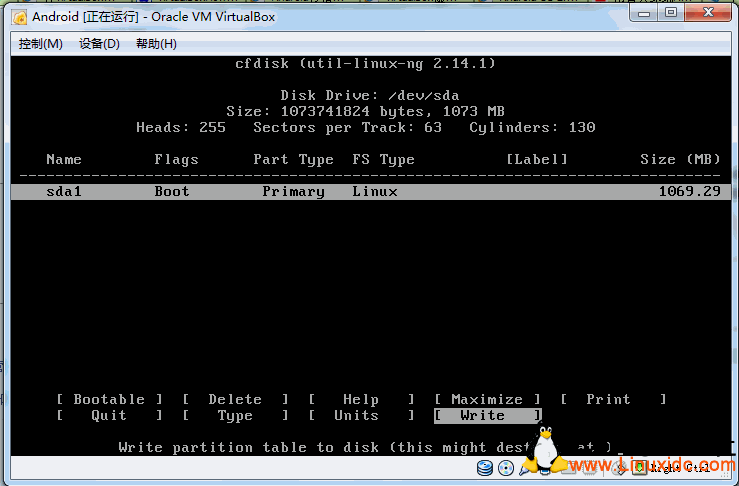Click the optical CD drive status icon
Image resolution: width=739 pixels, height=486 pixels.
click(x=506, y=467)
